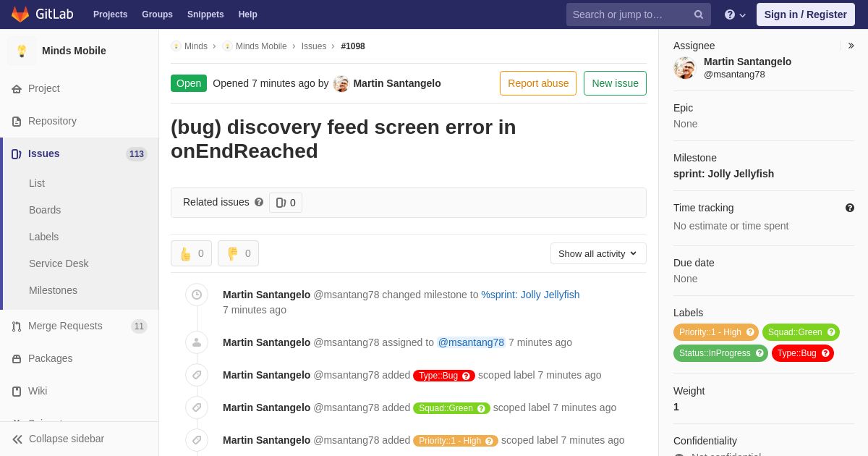
Task: Click the search magnifier icon
Action: (699, 14)
